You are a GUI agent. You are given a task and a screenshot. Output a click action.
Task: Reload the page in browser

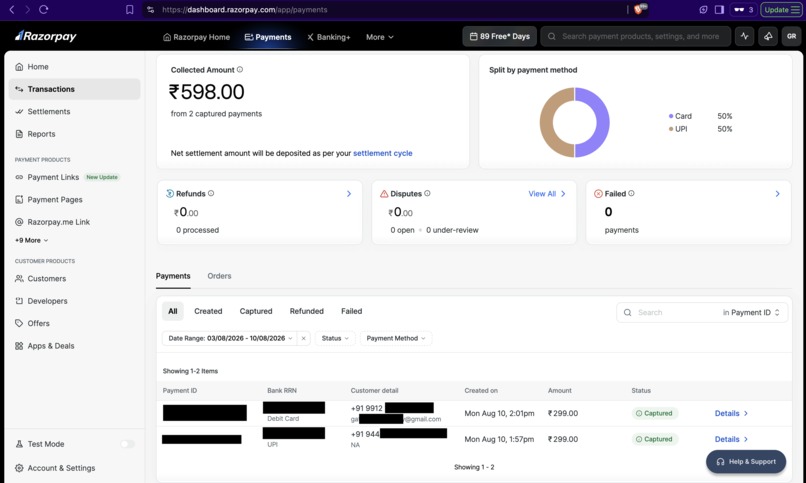(44, 9)
